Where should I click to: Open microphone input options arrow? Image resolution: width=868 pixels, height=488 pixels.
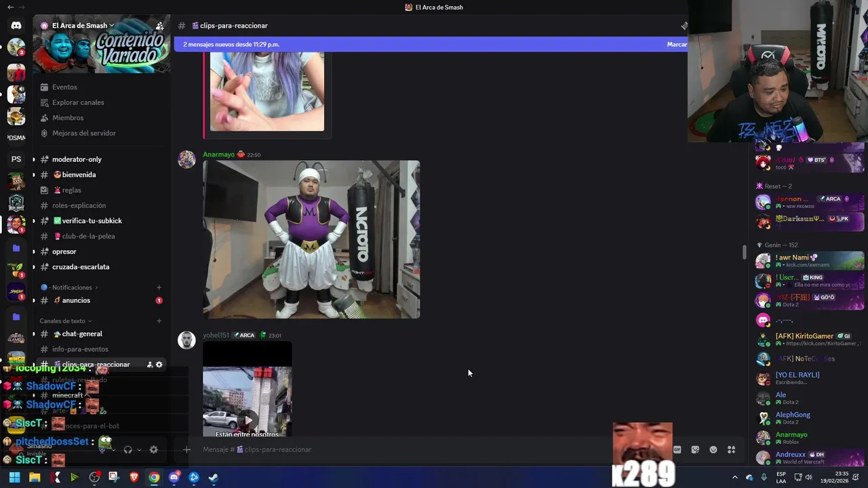(113, 449)
